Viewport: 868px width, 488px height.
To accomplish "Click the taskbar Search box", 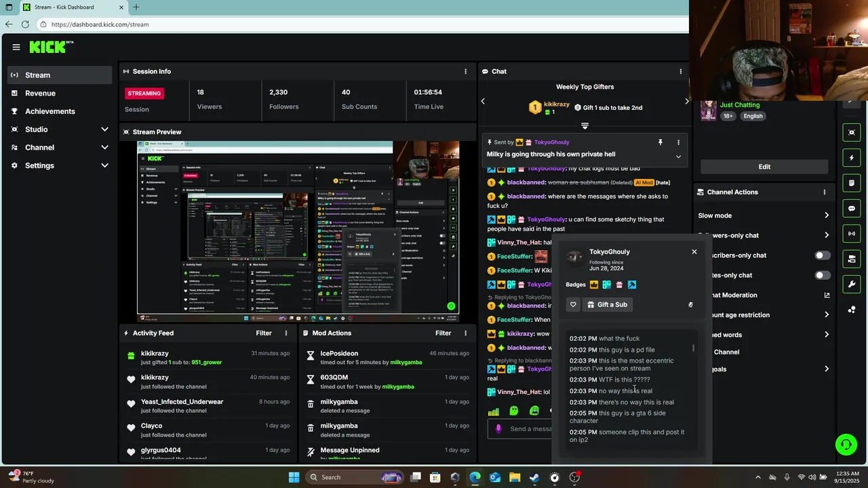I will [x=355, y=477].
